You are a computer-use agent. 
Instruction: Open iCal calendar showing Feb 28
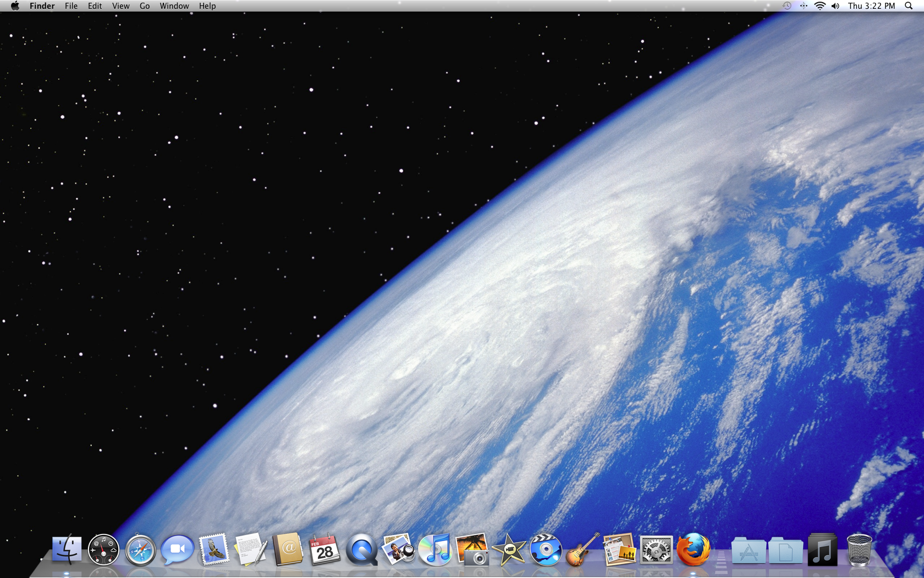coord(324,549)
